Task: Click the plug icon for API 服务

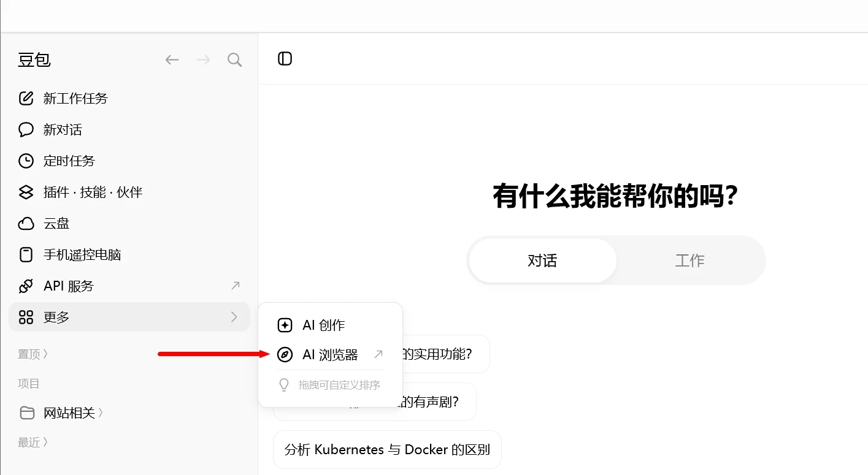Action: pos(26,286)
